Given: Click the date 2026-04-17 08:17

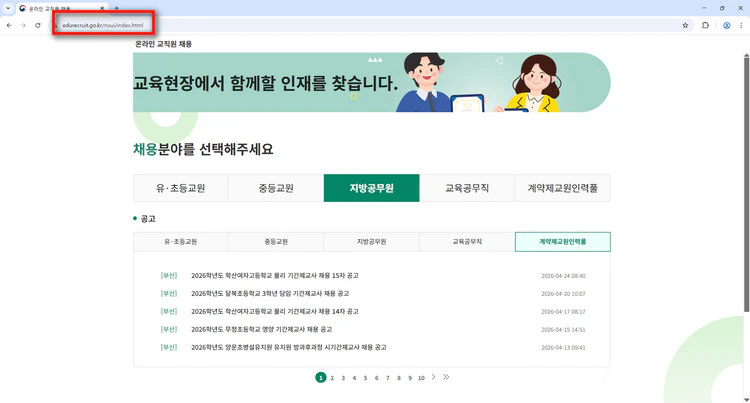Looking at the screenshot, I should pos(563,312).
